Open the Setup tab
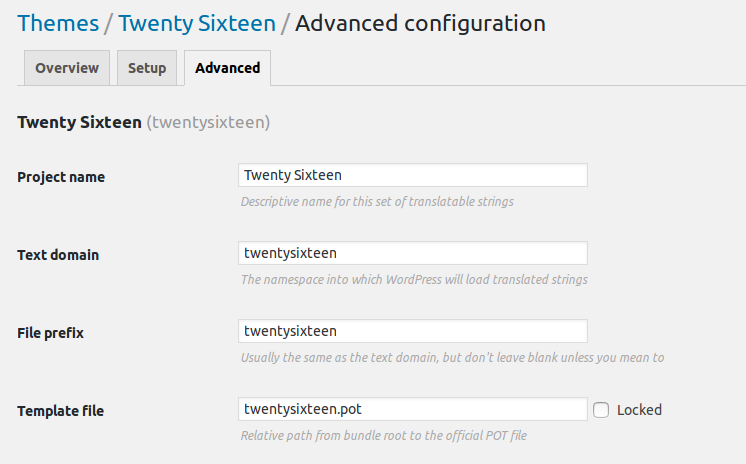Screen dimensions: 746x464 (x=147, y=68)
